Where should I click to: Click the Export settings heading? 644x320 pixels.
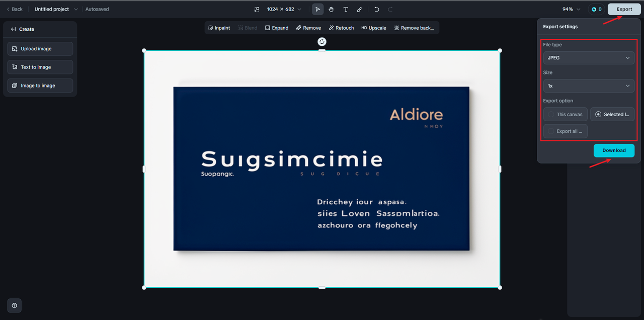tap(560, 27)
